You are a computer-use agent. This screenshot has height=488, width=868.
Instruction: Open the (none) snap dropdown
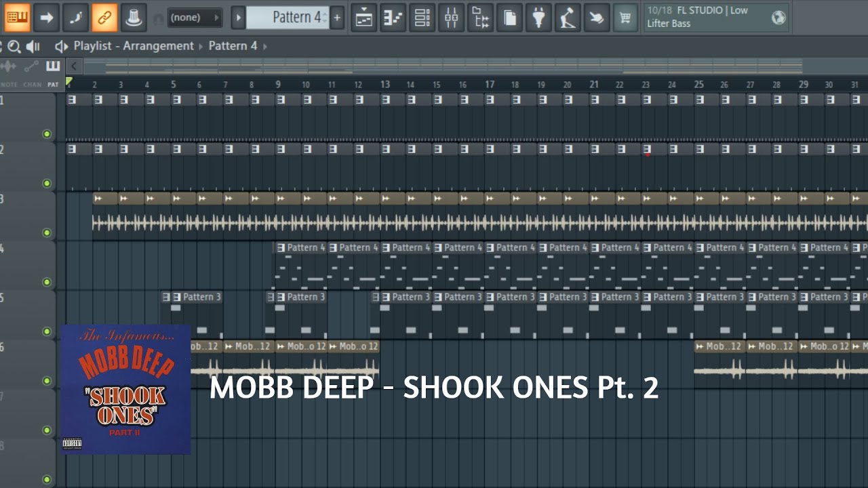195,17
